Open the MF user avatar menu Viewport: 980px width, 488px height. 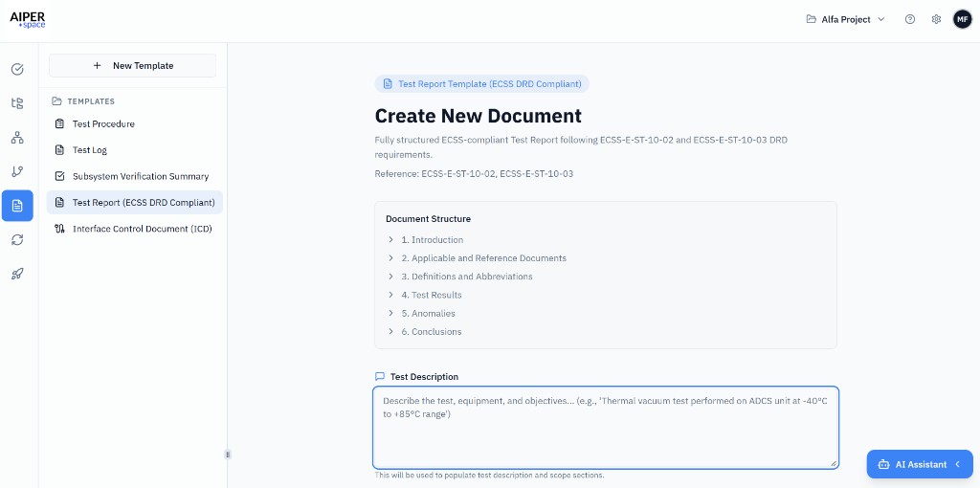pos(963,19)
